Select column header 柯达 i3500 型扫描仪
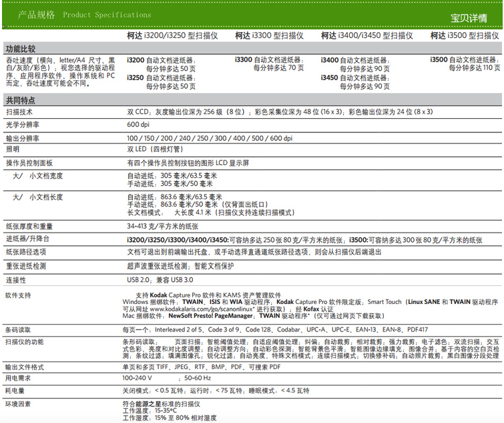The image size is (504, 423). [465, 35]
